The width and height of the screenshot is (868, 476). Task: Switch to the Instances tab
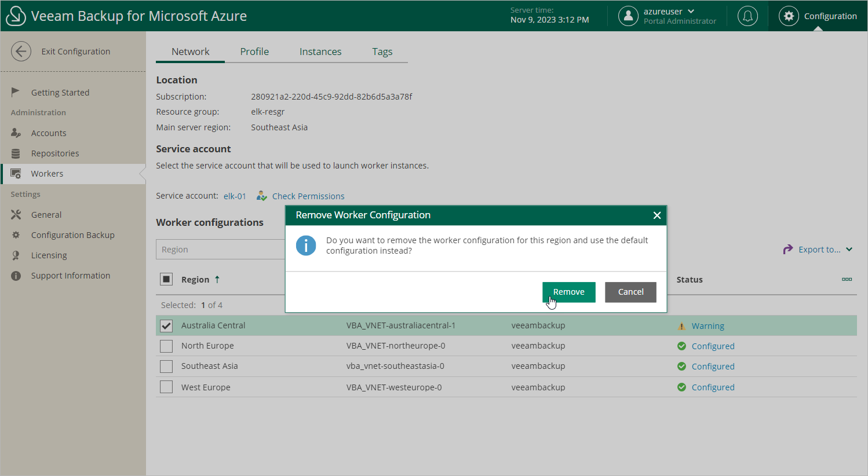(320, 52)
